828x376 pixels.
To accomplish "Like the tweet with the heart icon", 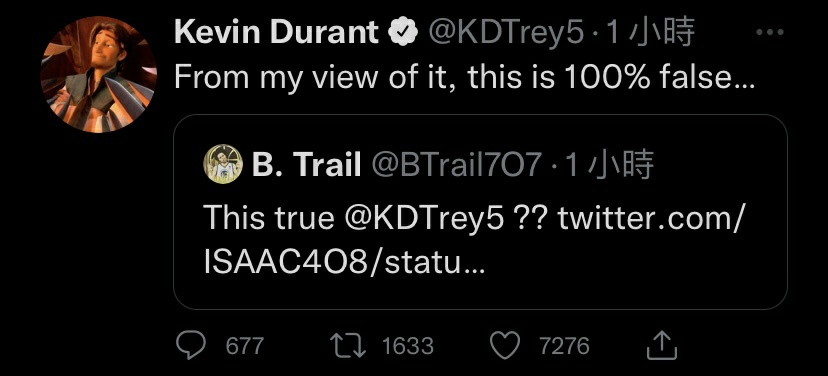I will click(505, 346).
